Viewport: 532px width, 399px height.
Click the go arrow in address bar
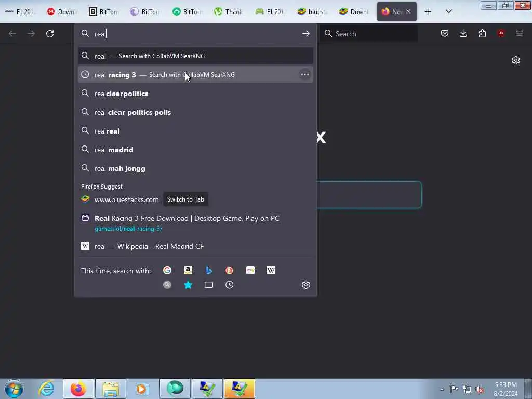(x=305, y=34)
